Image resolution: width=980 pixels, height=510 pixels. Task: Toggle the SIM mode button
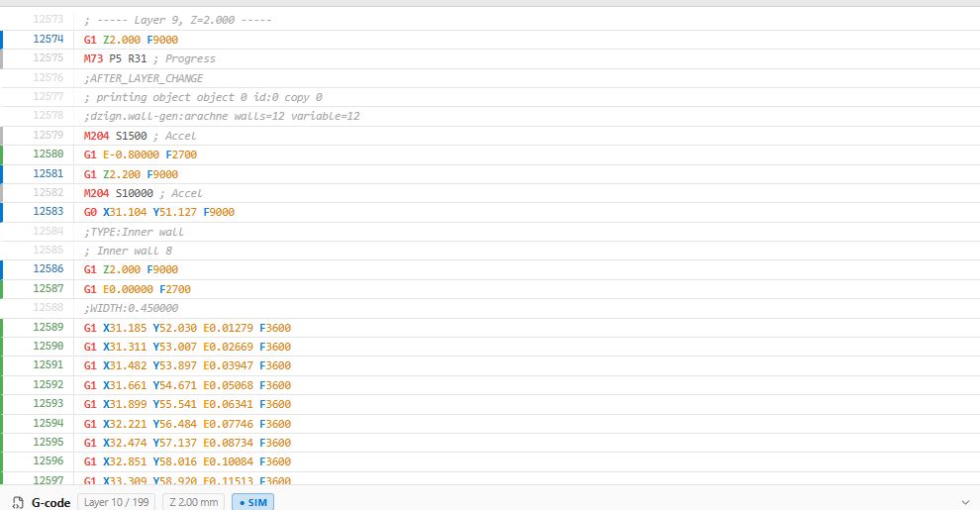coord(253,502)
